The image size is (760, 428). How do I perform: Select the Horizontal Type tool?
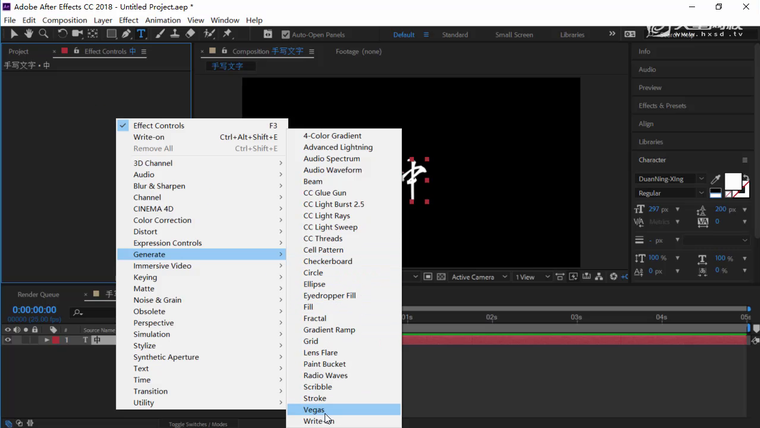tap(141, 34)
